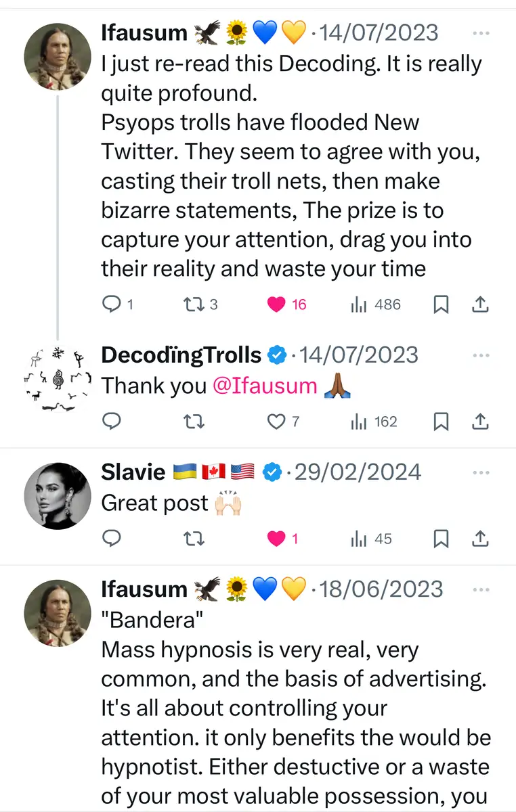This screenshot has width=516, height=812.
Task: Click the @Ifausum mention link
Action: click(265, 386)
